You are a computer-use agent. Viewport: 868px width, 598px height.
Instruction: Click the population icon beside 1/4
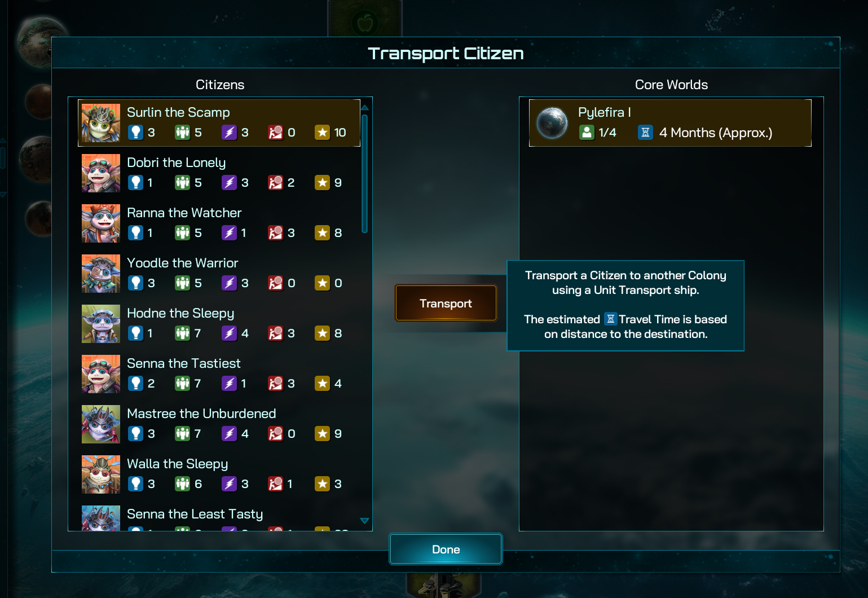tap(587, 132)
